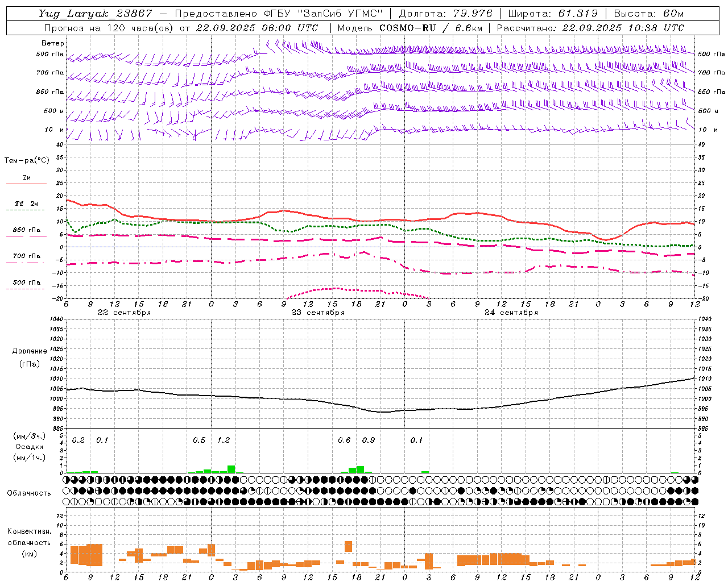The width and height of the screenshot is (728, 582).
Task: Click the Осадки panel label
Action: pos(29,447)
